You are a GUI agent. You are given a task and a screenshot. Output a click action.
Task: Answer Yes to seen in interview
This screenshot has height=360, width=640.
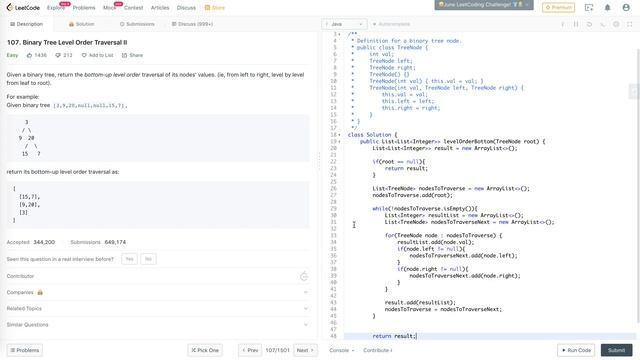[x=129, y=259]
